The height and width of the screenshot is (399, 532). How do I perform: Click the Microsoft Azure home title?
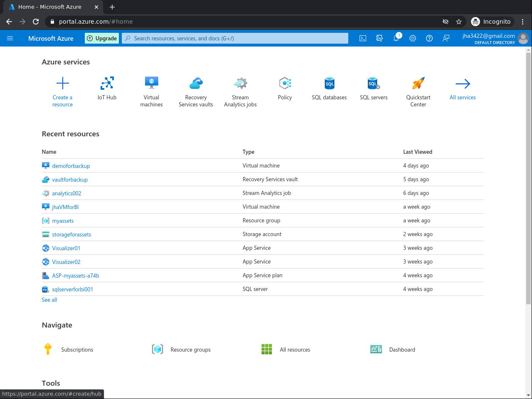tap(51, 38)
